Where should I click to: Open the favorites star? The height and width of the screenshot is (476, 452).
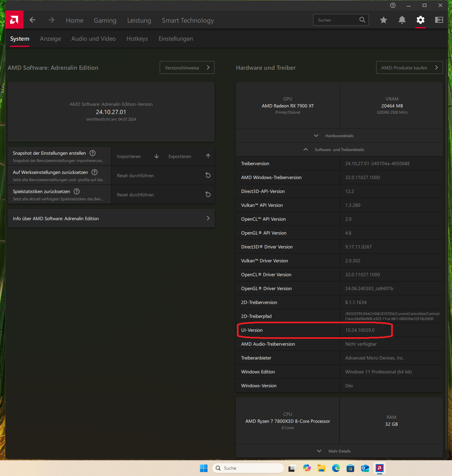(x=383, y=20)
